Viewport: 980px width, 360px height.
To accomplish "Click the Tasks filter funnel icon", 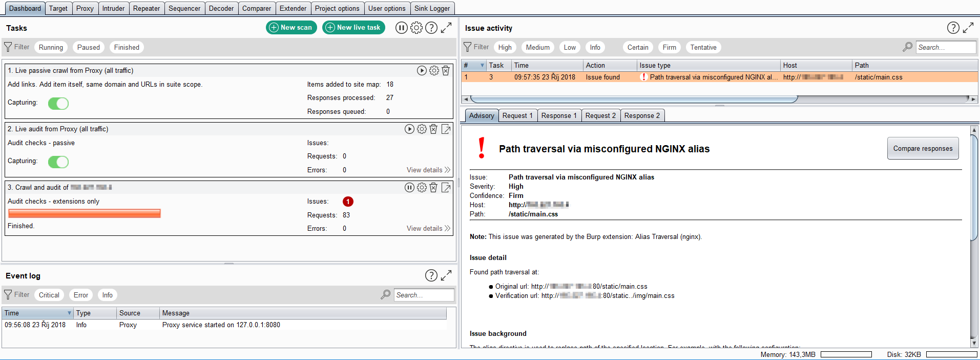I will pos(8,47).
